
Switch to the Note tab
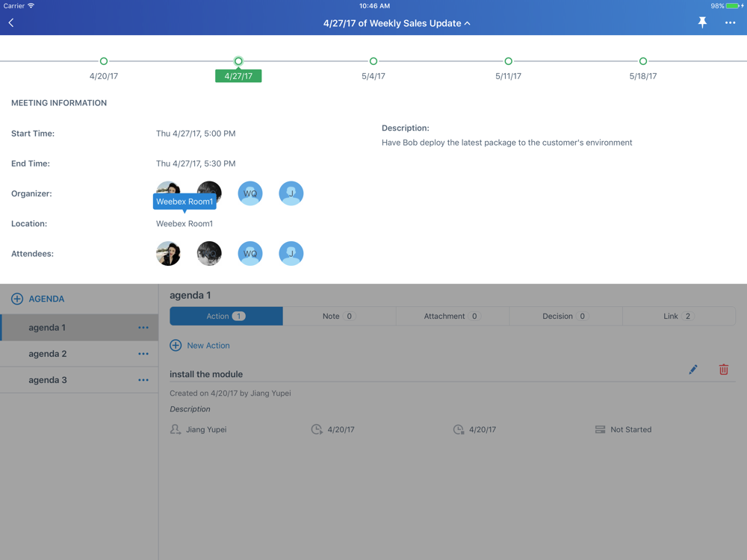(x=339, y=316)
